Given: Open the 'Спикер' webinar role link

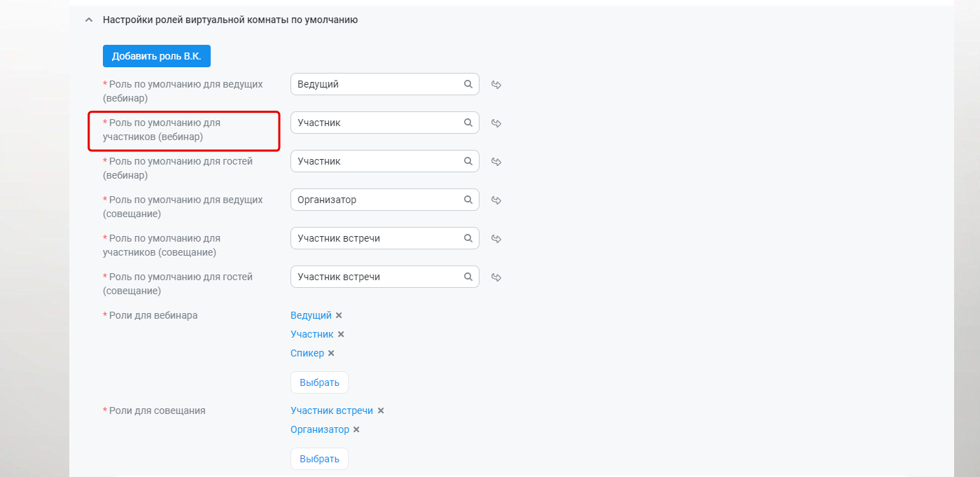Looking at the screenshot, I should (307, 353).
